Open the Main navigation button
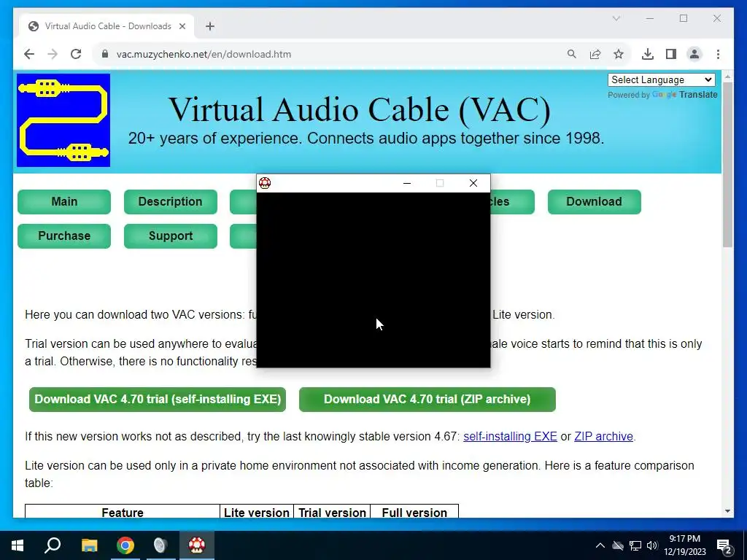The width and height of the screenshot is (747, 560). click(64, 202)
